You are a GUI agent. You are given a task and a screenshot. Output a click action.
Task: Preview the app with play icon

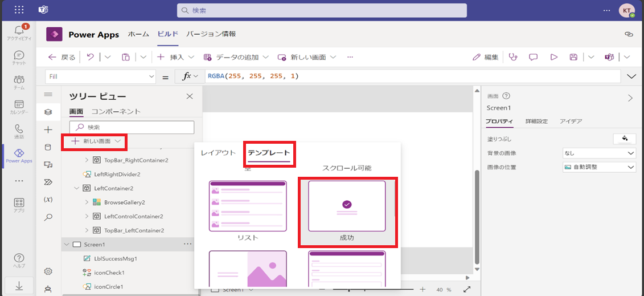pos(553,57)
